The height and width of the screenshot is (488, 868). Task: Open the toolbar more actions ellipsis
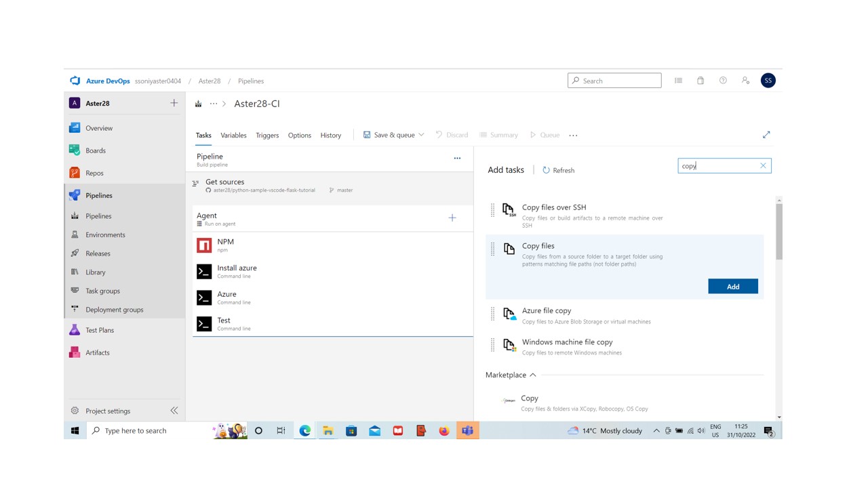click(573, 136)
